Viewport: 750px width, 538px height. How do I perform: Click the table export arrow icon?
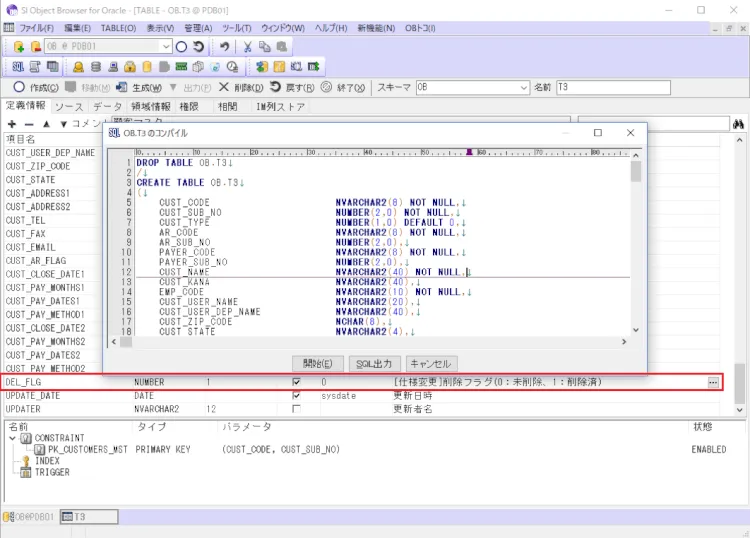tap(313, 67)
